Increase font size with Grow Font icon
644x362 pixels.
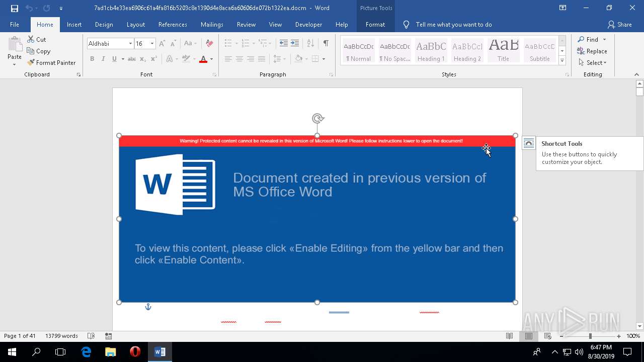(x=162, y=44)
